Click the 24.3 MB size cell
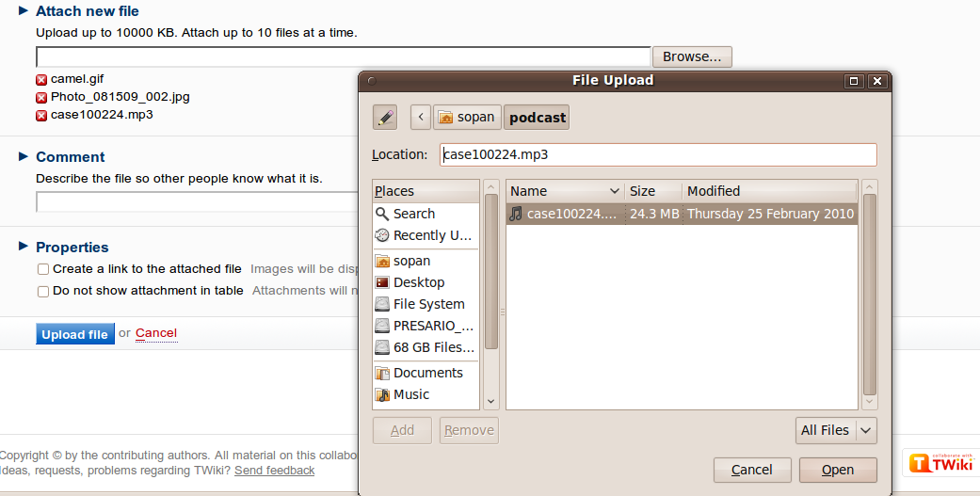 pyautogui.click(x=653, y=214)
